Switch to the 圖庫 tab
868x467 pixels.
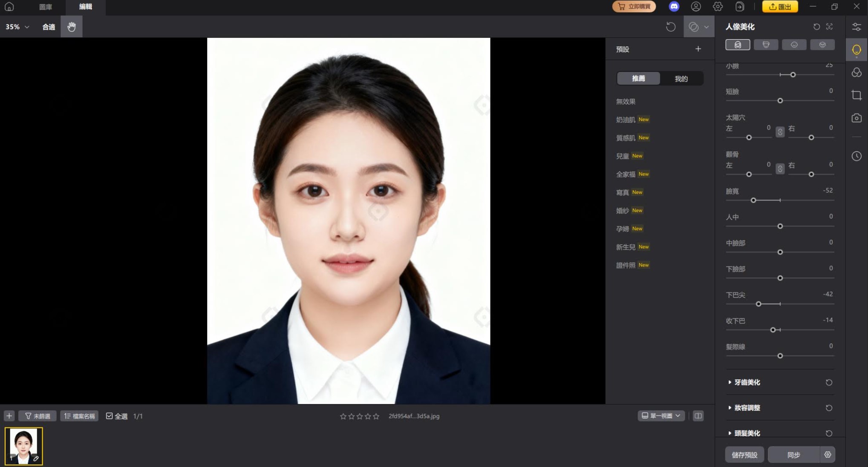coord(46,7)
